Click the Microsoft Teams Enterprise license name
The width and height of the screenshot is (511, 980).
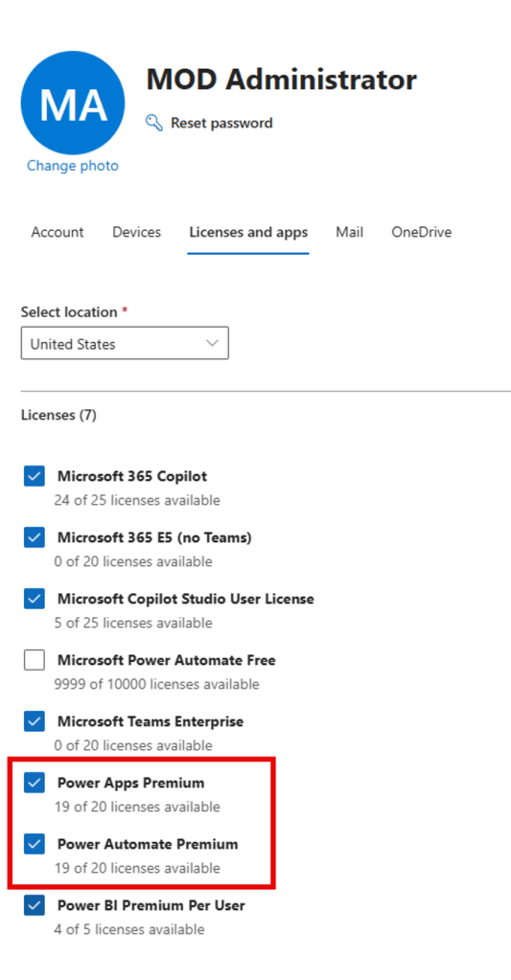[x=151, y=721]
